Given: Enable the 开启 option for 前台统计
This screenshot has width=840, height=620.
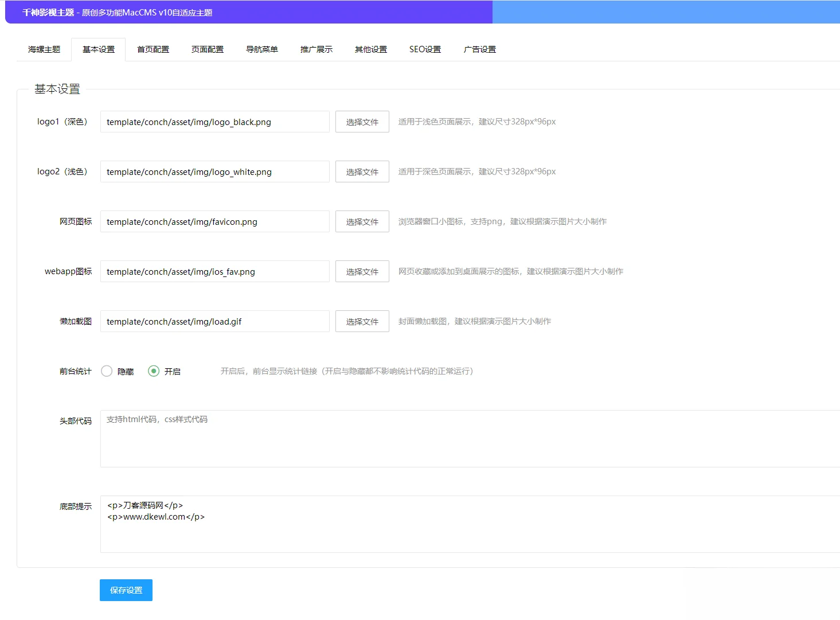Looking at the screenshot, I should coord(153,371).
